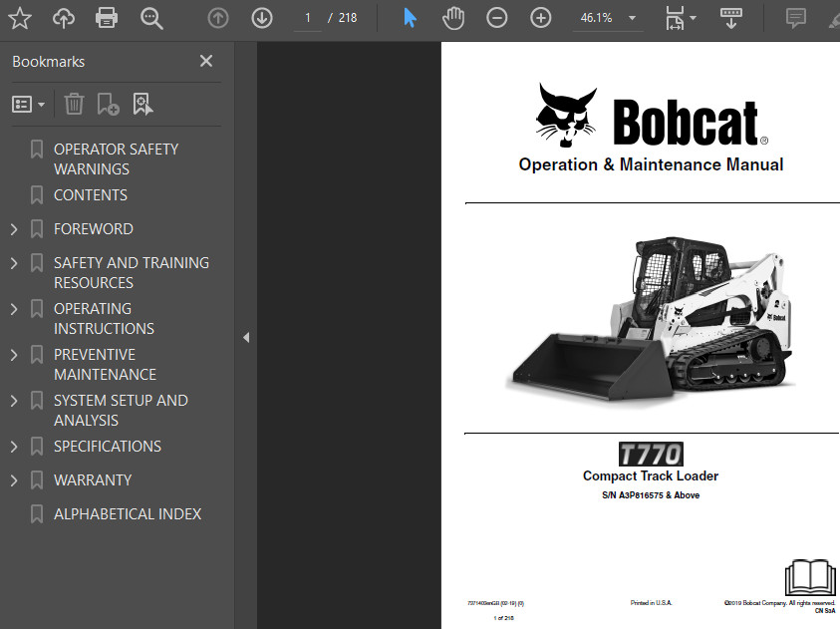
Task: Open the bookmark options menu
Action: (x=28, y=104)
